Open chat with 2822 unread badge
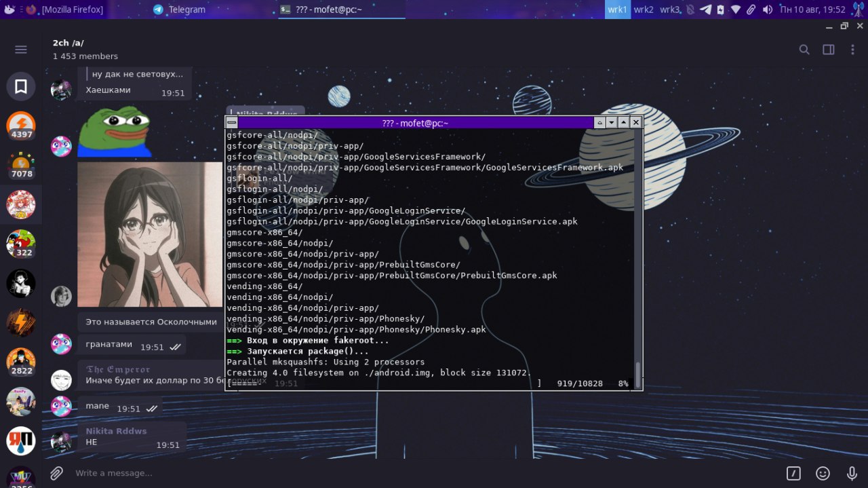This screenshot has width=868, height=488. coord(21,362)
